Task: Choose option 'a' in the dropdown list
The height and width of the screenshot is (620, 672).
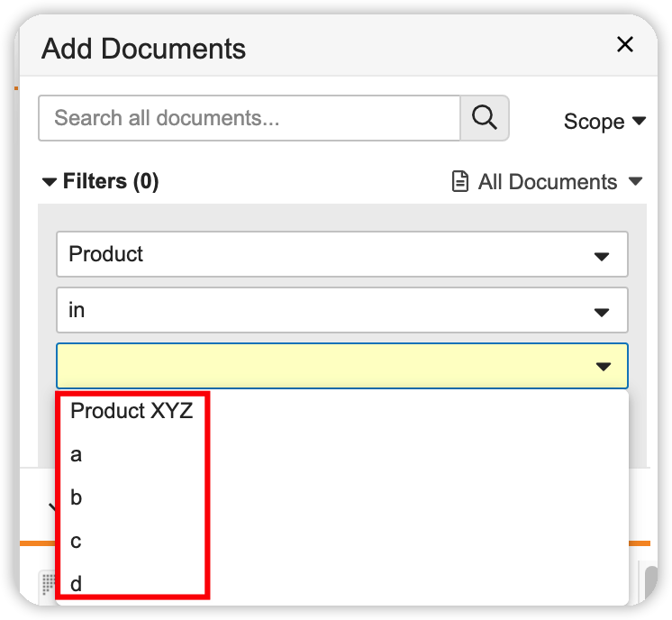Action: pyautogui.click(x=77, y=455)
